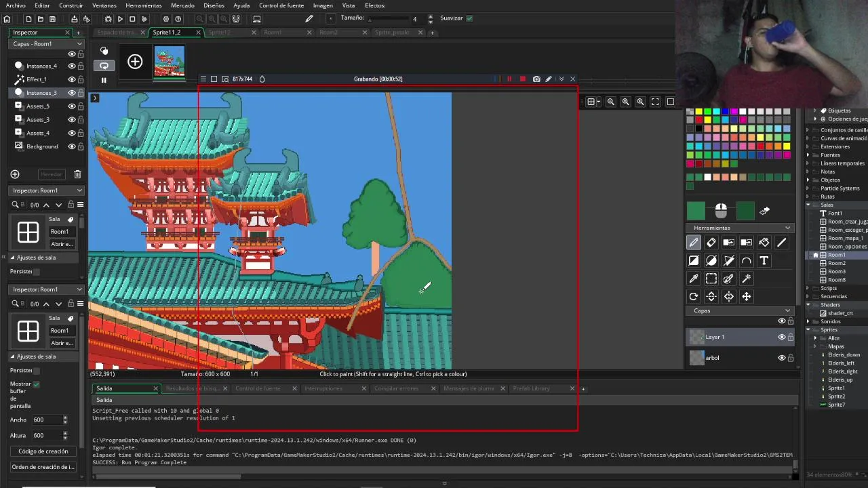Viewport: 868px width, 488px height.
Task: Open the Herramientas menu
Action: pos(143,5)
